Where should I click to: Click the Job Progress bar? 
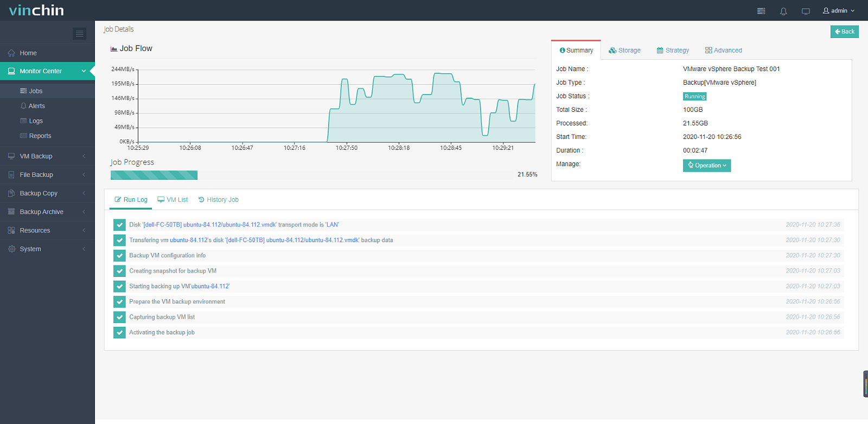pyautogui.click(x=311, y=175)
